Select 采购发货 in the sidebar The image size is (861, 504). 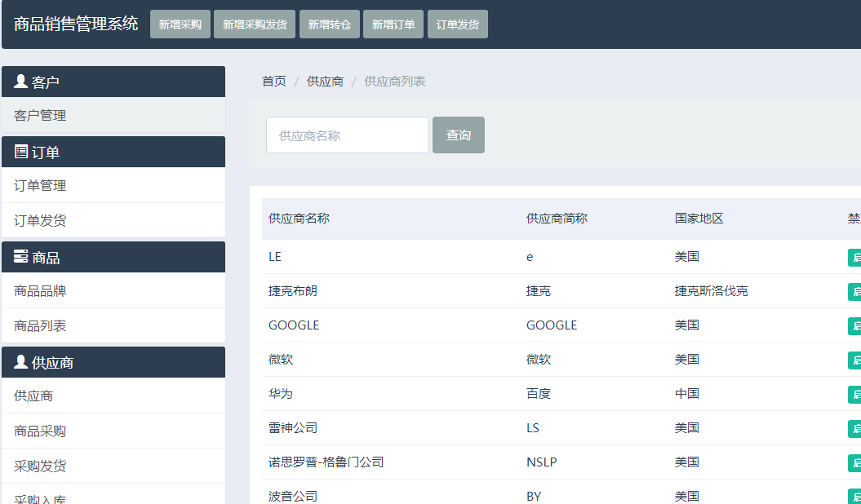41,466
